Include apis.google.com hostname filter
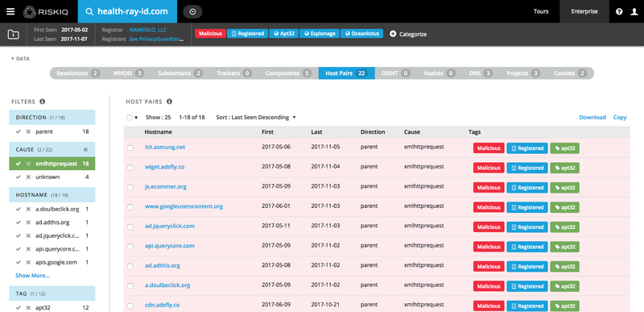The image size is (644, 312). click(x=19, y=262)
